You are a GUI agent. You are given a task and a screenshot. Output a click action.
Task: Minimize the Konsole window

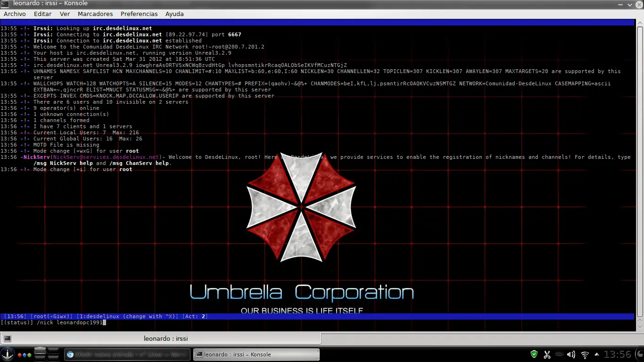tap(621, 4)
